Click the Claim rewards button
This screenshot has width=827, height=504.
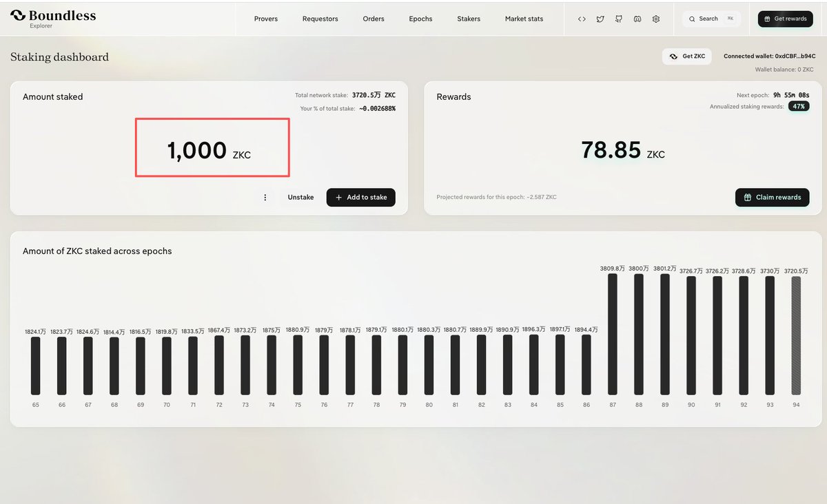coord(772,197)
